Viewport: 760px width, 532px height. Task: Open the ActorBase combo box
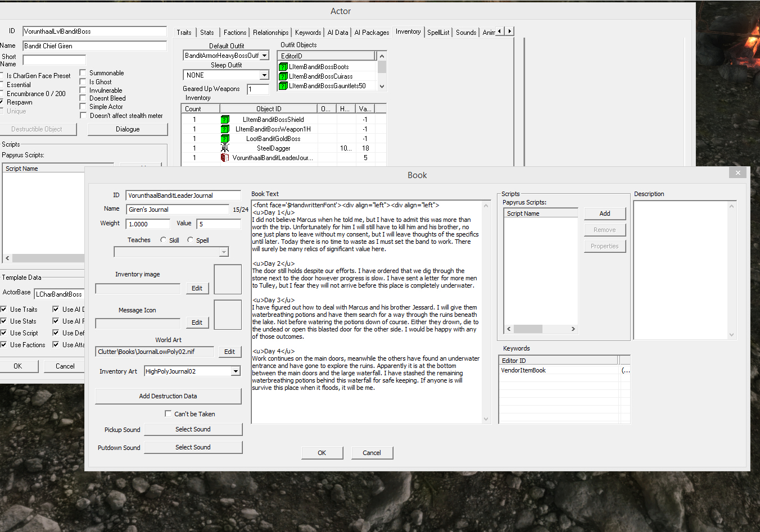tap(59, 294)
